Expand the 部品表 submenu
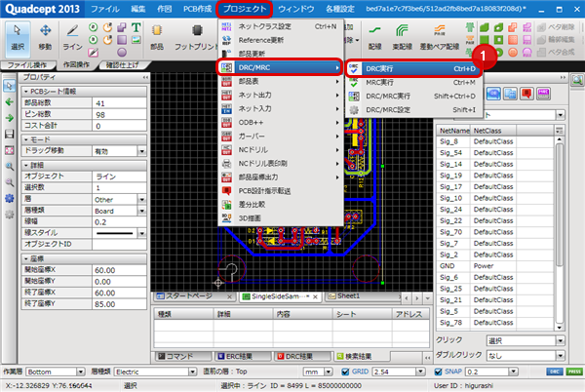Image resolution: width=585 pixels, height=392 pixels. tap(280, 81)
